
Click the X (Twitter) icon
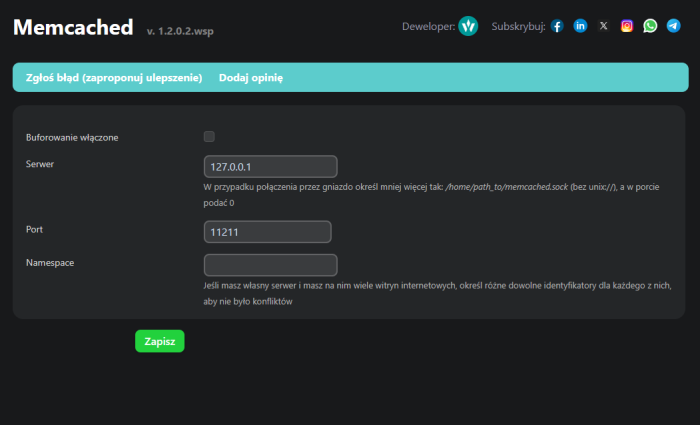[x=603, y=26]
